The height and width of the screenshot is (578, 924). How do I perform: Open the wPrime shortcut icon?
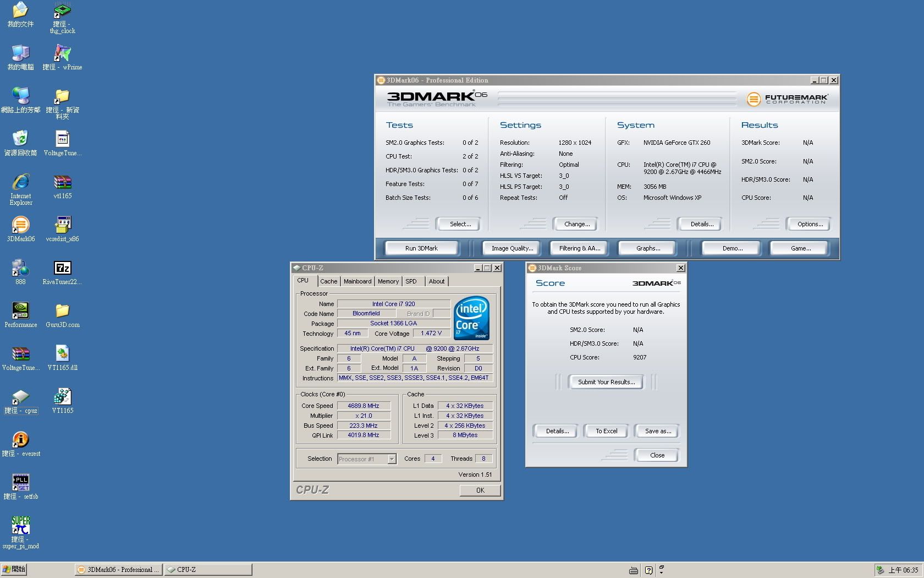62,53
